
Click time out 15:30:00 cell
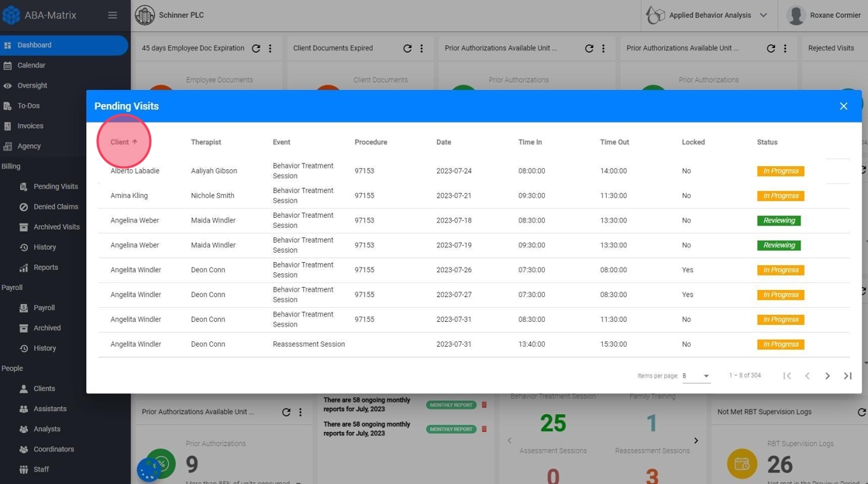click(x=613, y=344)
